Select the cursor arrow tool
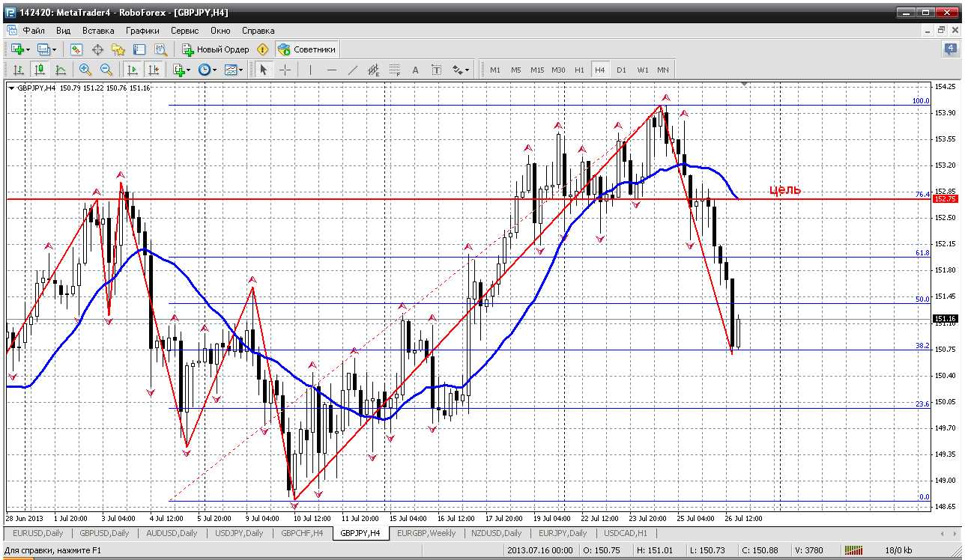965x560 pixels. point(263,70)
